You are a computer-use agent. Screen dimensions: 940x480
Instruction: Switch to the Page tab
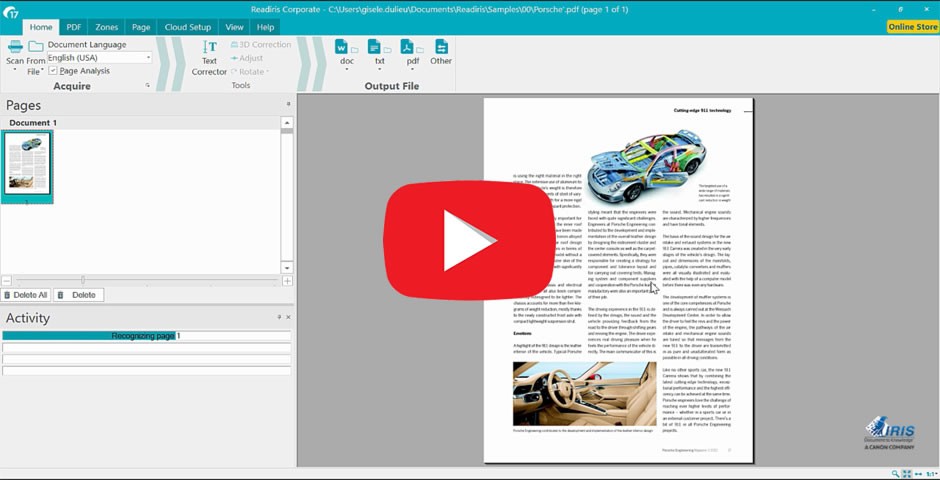click(x=141, y=27)
